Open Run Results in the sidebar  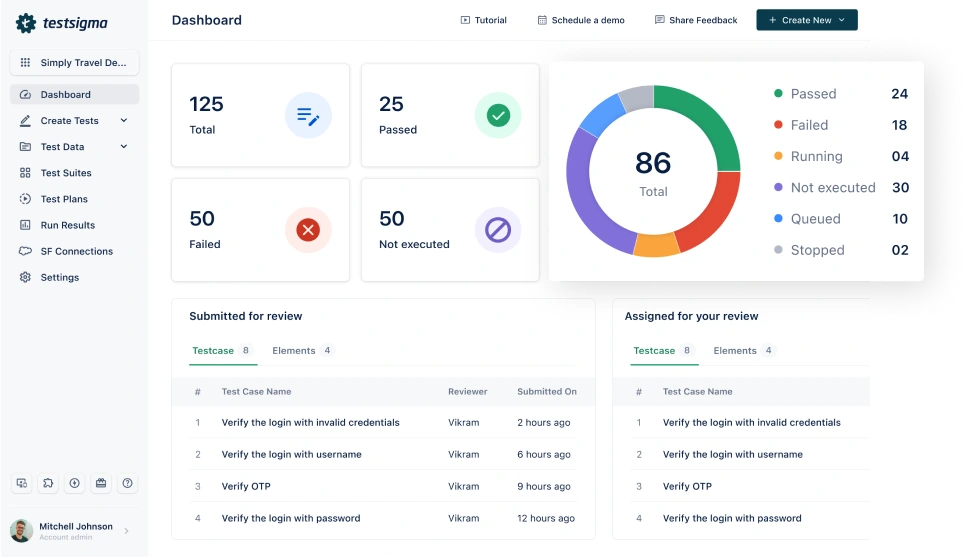pos(67,225)
